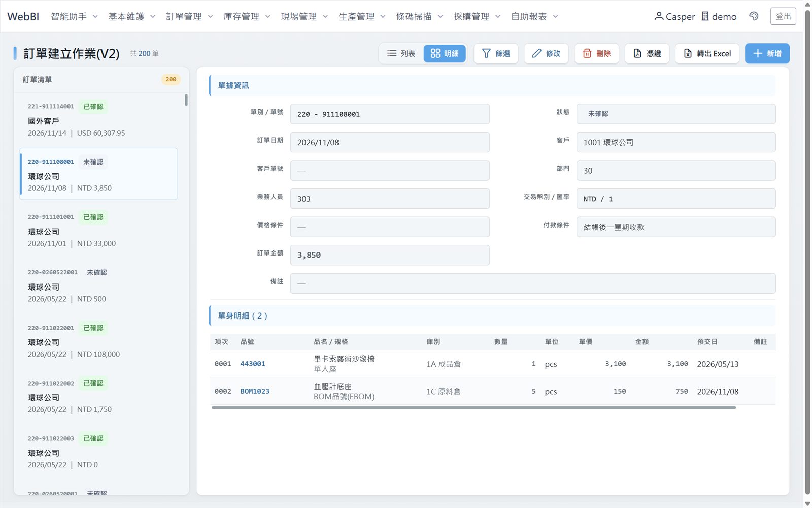This screenshot has width=812, height=508.
Task: Expand the 訂單管理 menu chevron
Action: (x=211, y=16)
